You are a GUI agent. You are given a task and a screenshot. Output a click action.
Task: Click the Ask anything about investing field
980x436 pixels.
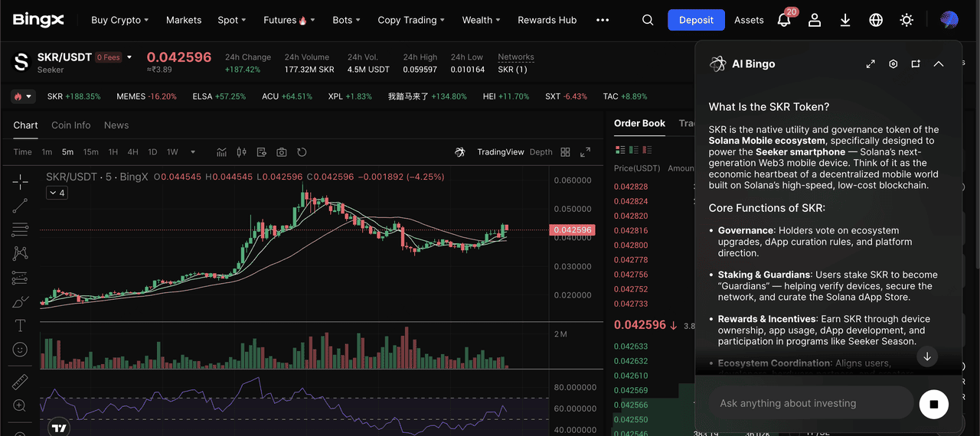point(810,403)
